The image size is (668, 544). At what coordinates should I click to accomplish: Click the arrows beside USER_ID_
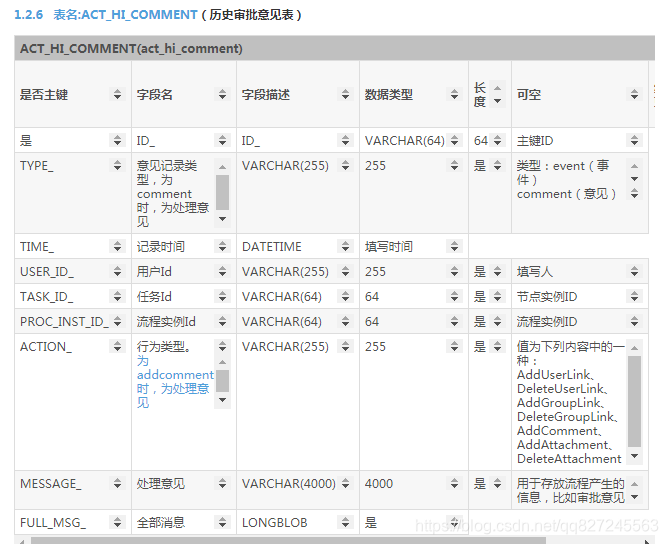tap(118, 271)
